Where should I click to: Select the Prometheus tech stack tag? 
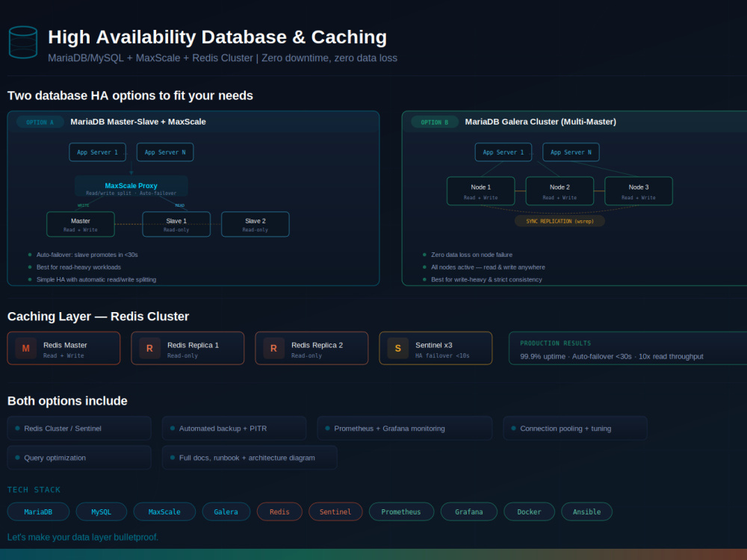click(x=401, y=511)
